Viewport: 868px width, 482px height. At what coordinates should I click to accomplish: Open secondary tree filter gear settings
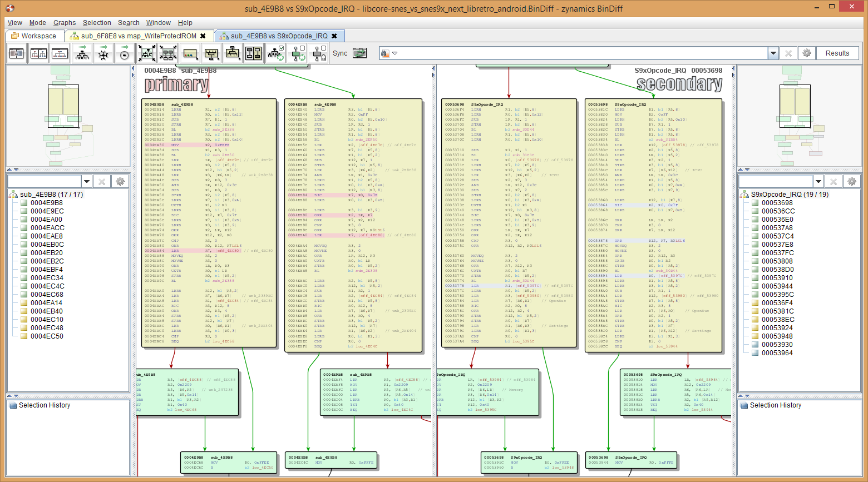852,181
